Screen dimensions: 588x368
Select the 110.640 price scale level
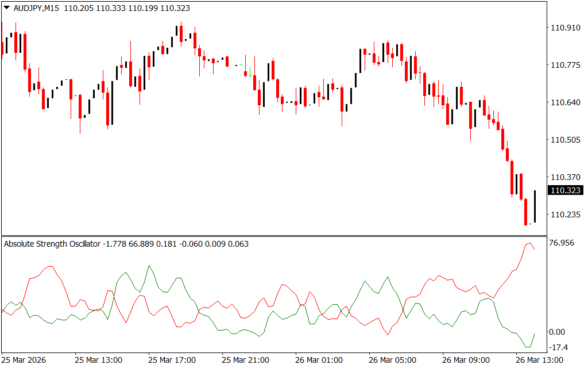pos(565,102)
